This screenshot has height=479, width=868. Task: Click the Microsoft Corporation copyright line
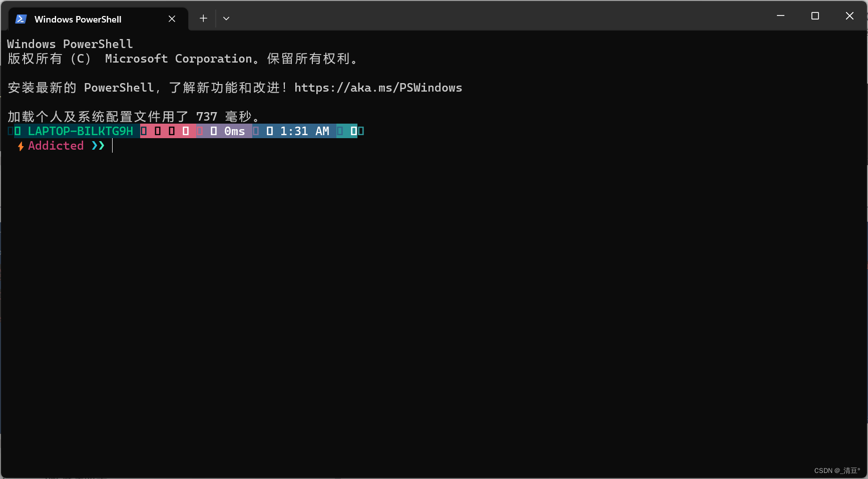pyautogui.click(x=183, y=59)
